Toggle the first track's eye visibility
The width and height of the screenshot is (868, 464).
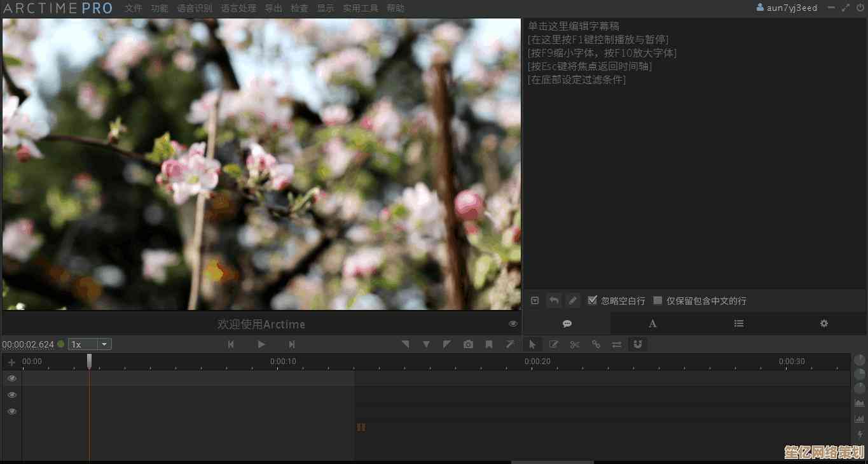[x=11, y=378]
